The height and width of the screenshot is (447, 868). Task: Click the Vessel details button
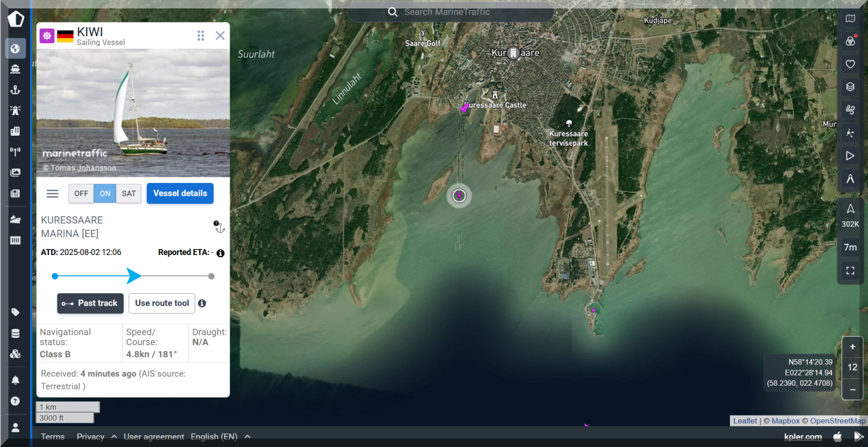coord(180,193)
